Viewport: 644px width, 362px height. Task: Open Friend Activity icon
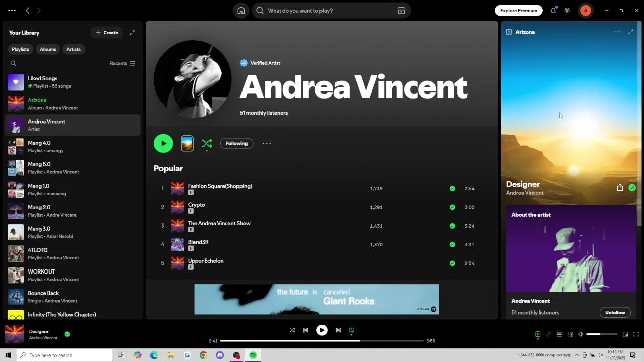[567, 11]
